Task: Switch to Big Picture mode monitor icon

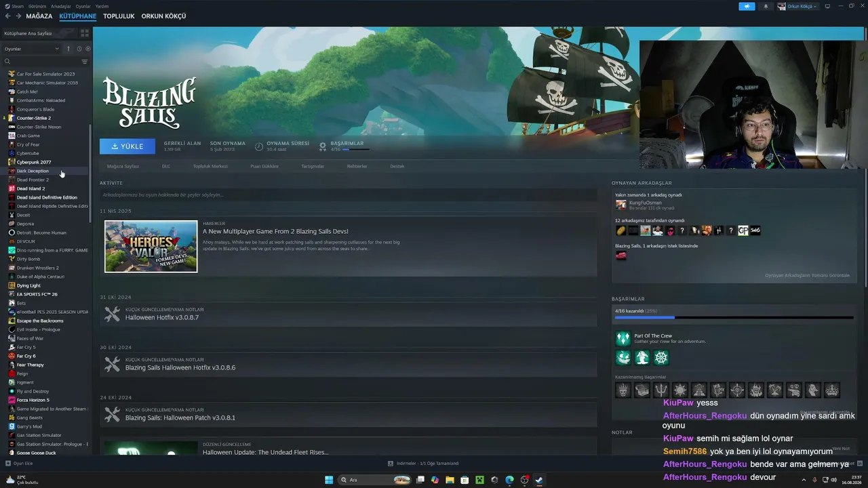Action: click(827, 6)
